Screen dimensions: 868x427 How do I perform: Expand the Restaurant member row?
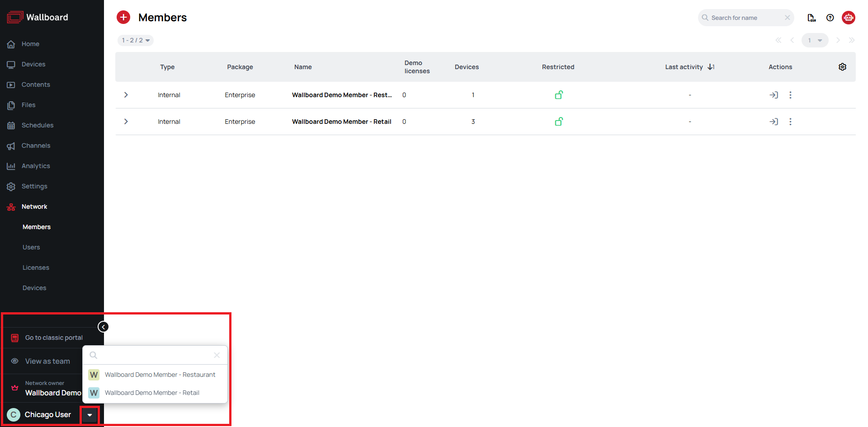coord(126,95)
